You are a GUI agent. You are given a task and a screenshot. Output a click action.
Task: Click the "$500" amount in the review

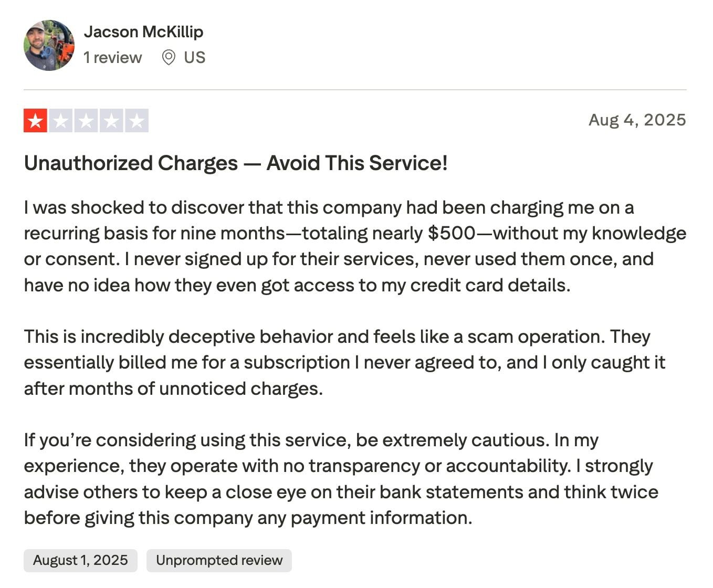pos(452,233)
